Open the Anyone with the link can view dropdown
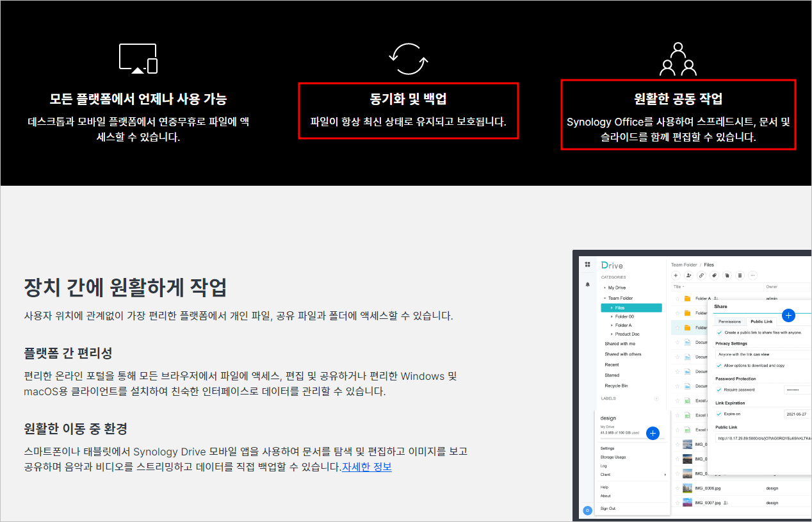The height and width of the screenshot is (522, 812). 743,355
